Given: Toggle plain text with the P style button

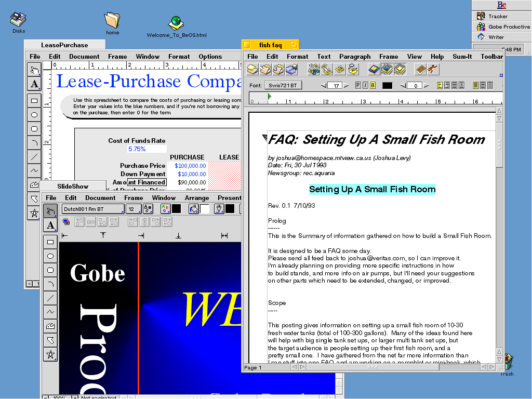Looking at the screenshot, I should 358,85.
